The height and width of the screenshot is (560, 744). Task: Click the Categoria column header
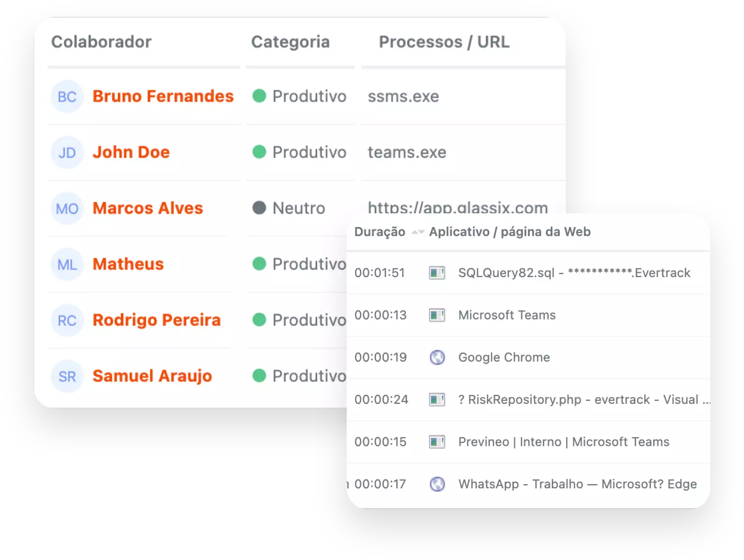[x=291, y=42]
